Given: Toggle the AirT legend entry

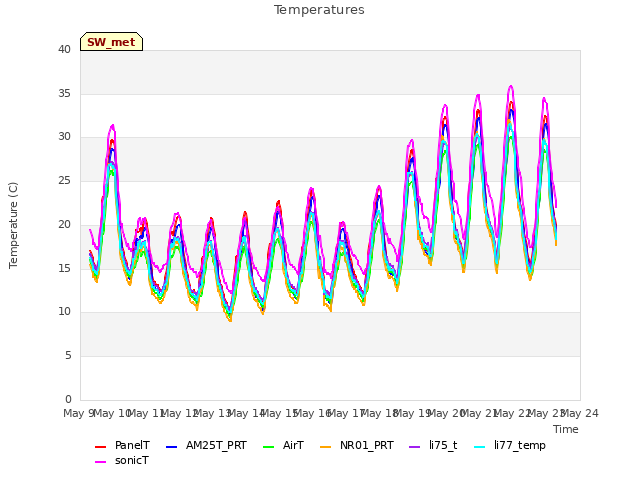Looking at the screenshot, I should pyautogui.click(x=284, y=445).
